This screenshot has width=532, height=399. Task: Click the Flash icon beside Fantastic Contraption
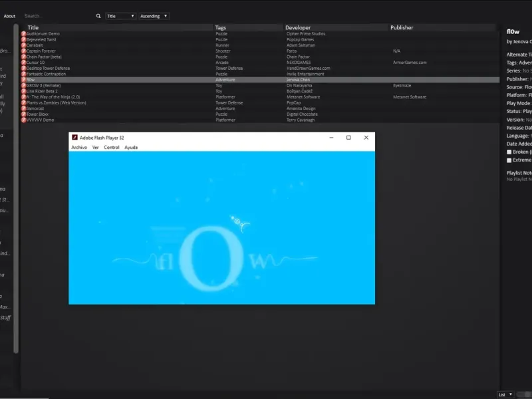tap(23, 74)
